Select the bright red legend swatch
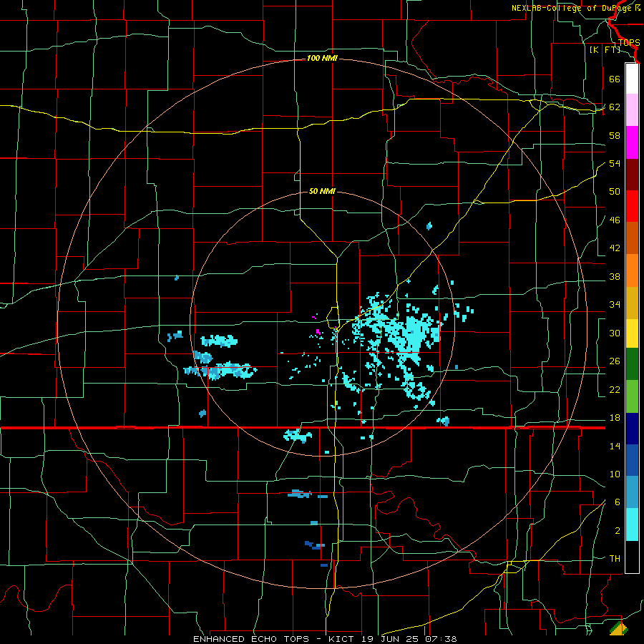Screen dimensions: 644x644 pyautogui.click(x=632, y=206)
